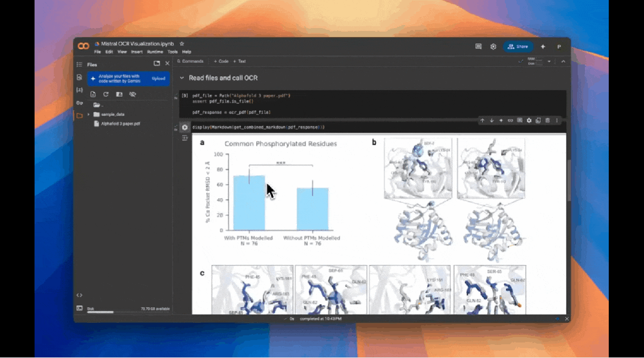Move cell down
Viewport: 644px width, 358px height.
[x=492, y=121]
